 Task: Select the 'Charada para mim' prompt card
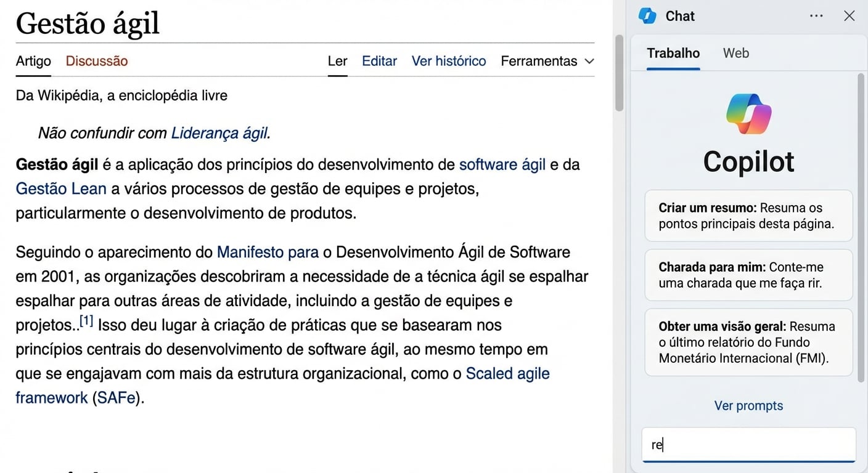748,275
